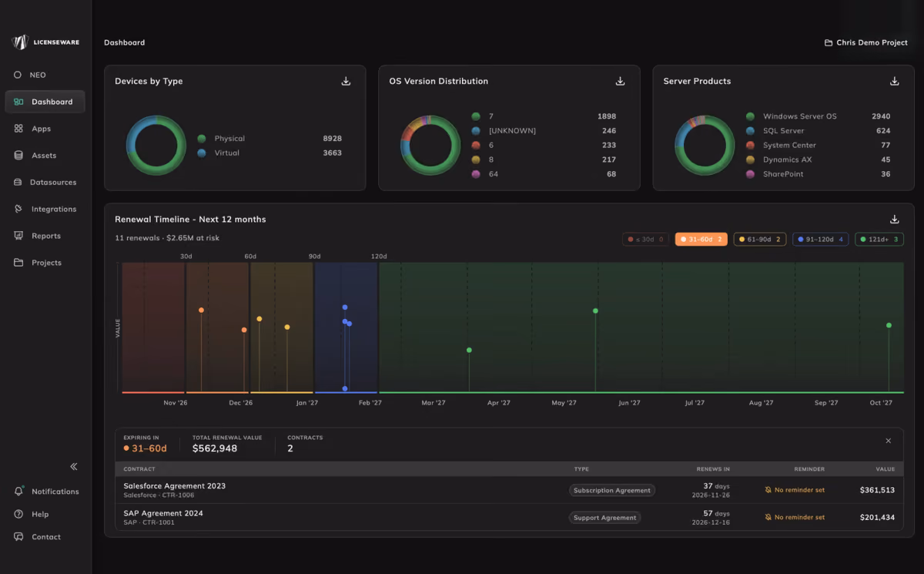Go to Assets in the sidebar
Viewport: 924px width, 574px height.
click(x=45, y=156)
